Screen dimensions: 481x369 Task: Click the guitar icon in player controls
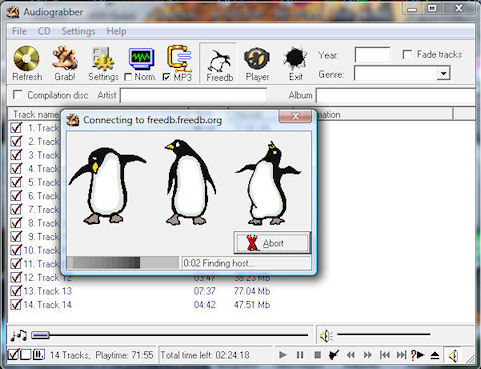click(334, 355)
